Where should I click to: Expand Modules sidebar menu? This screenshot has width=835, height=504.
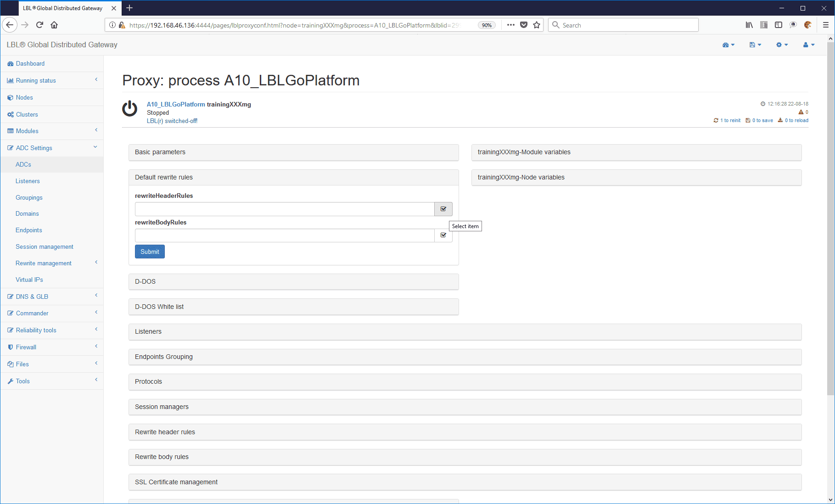52,131
